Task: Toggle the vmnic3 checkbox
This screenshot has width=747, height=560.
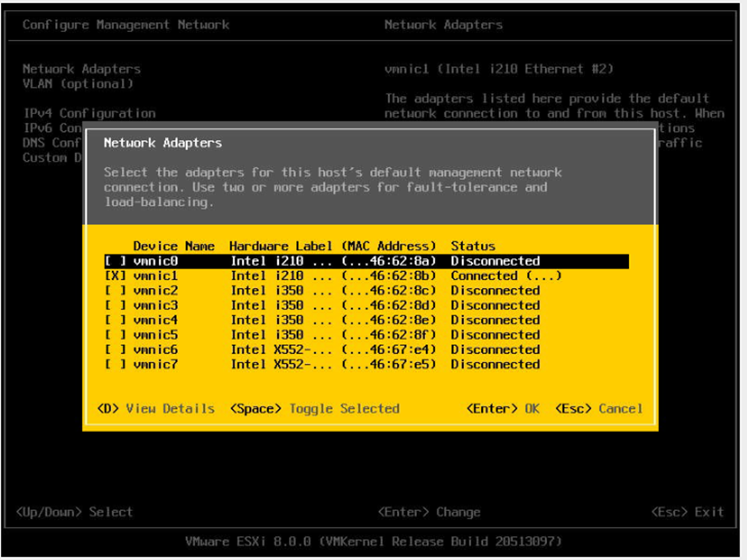Action: 116,305
